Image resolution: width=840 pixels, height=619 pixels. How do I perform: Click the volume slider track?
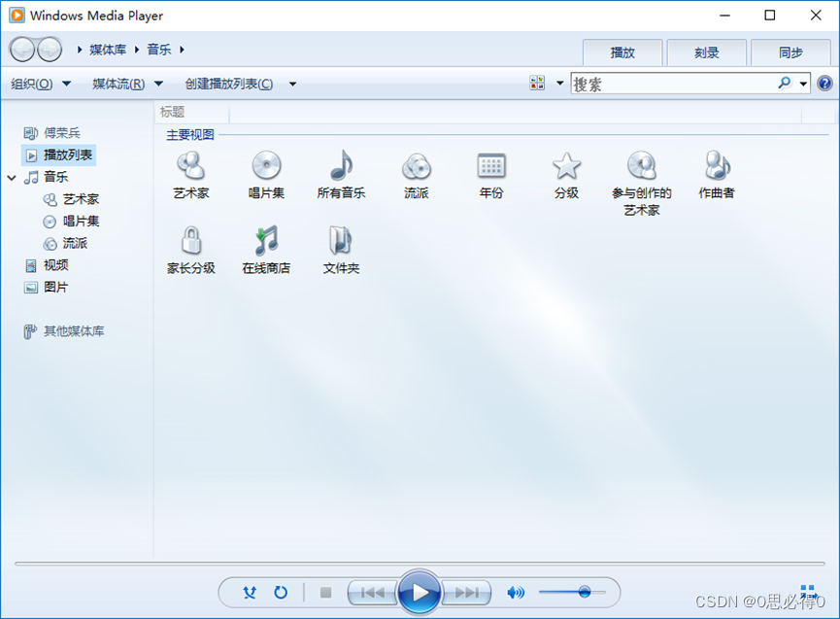click(572, 592)
